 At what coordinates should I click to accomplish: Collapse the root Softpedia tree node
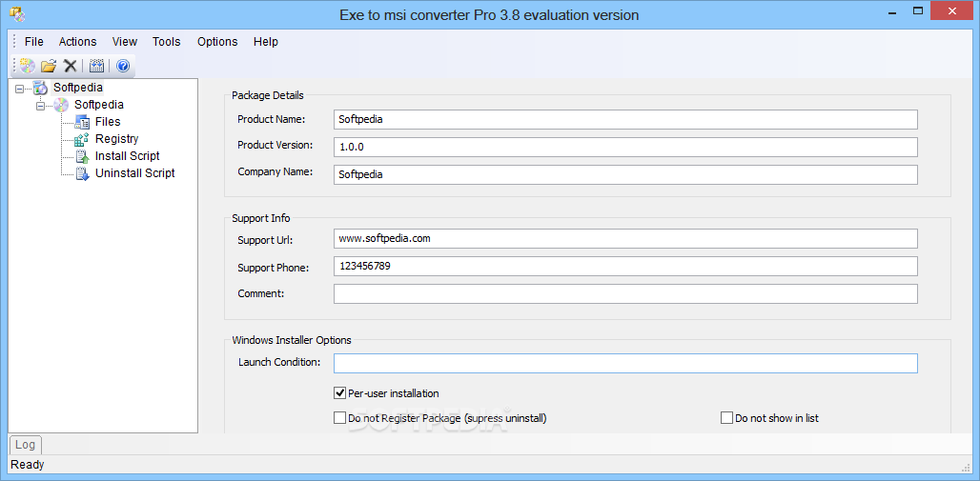point(20,89)
